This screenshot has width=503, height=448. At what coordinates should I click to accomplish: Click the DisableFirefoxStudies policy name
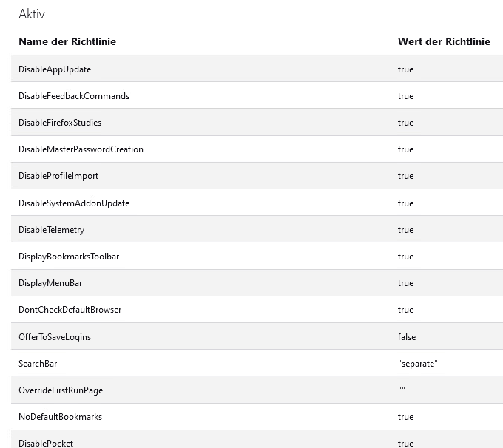(60, 123)
